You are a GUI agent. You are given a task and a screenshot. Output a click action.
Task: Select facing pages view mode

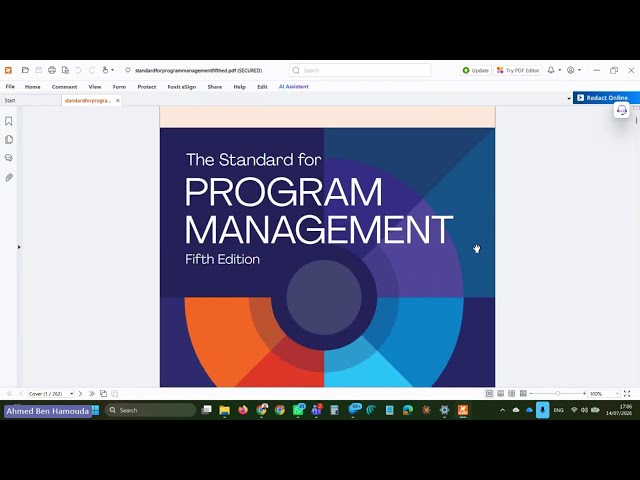511,393
